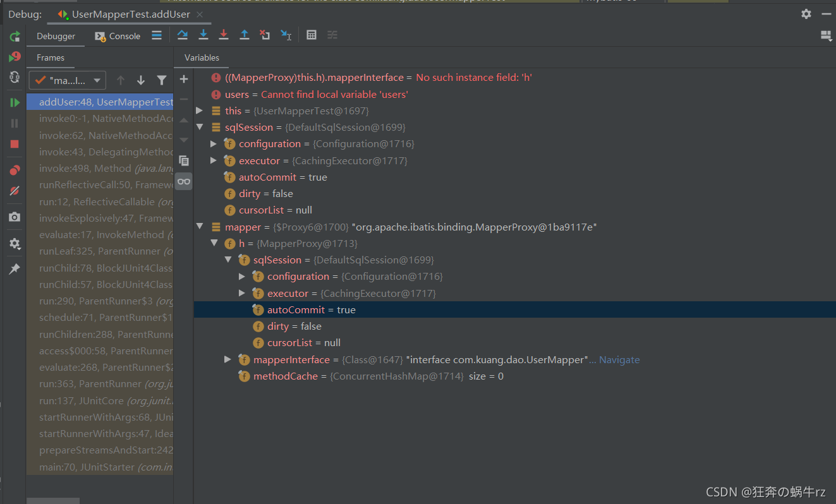Toggle Mute Breakpoints icon
Viewport: 836px width, 504px height.
[15, 191]
